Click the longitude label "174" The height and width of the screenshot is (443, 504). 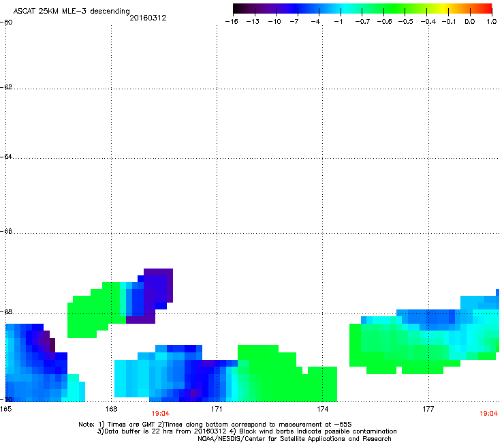point(322,409)
